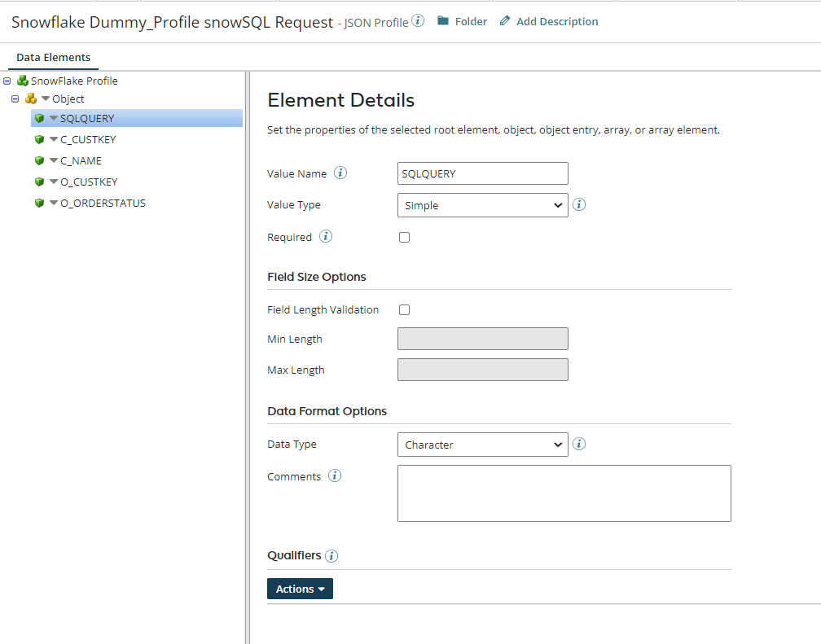Image resolution: width=821 pixels, height=644 pixels.
Task: Collapse the Object tree node
Action: coord(14,99)
